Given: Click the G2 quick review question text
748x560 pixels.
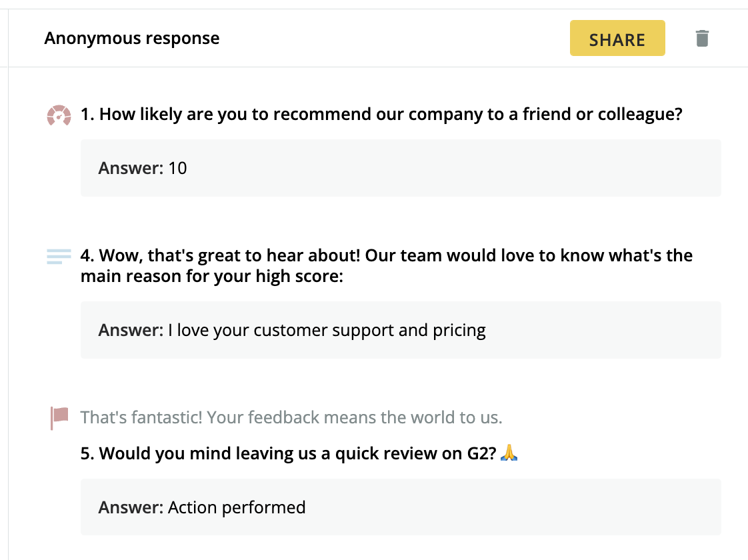Looking at the screenshot, I should [289, 454].
